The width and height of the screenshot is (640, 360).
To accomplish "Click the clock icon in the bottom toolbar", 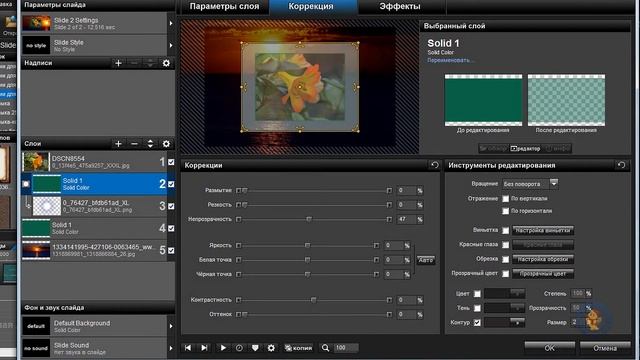I will pyautogui.click(x=239, y=348).
